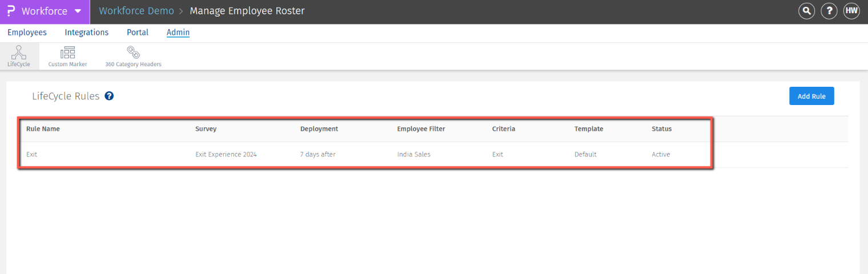Select the Exit rule name cell
Screen dimensions: 868x274
click(32, 155)
